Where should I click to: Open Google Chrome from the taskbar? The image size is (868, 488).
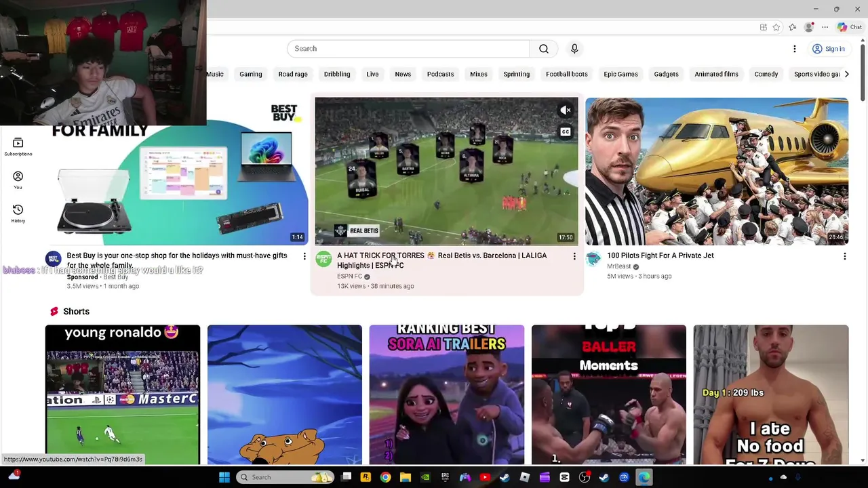click(385, 477)
